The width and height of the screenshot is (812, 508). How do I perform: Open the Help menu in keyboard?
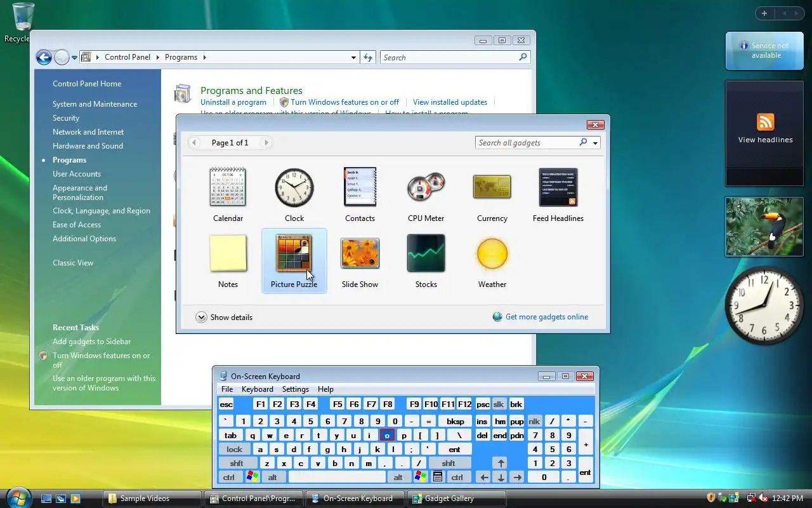coord(325,389)
